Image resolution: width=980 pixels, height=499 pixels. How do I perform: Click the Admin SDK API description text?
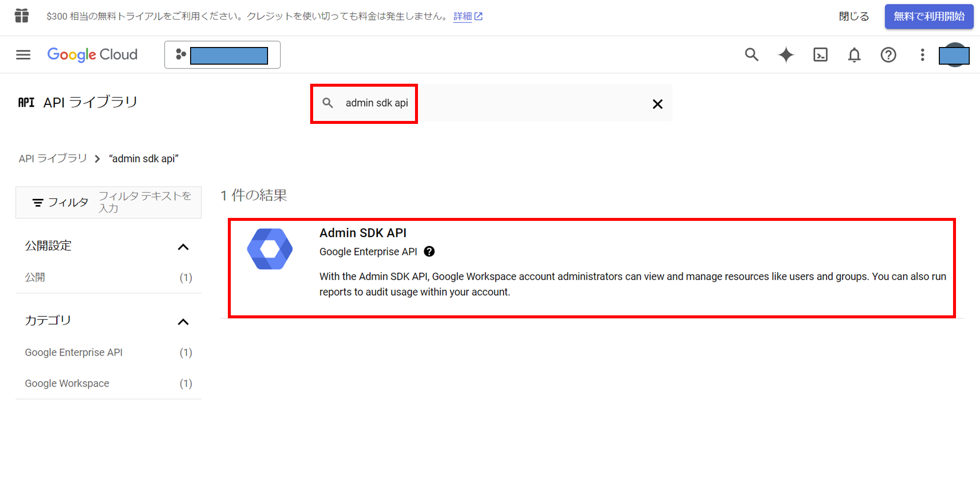coord(633,284)
